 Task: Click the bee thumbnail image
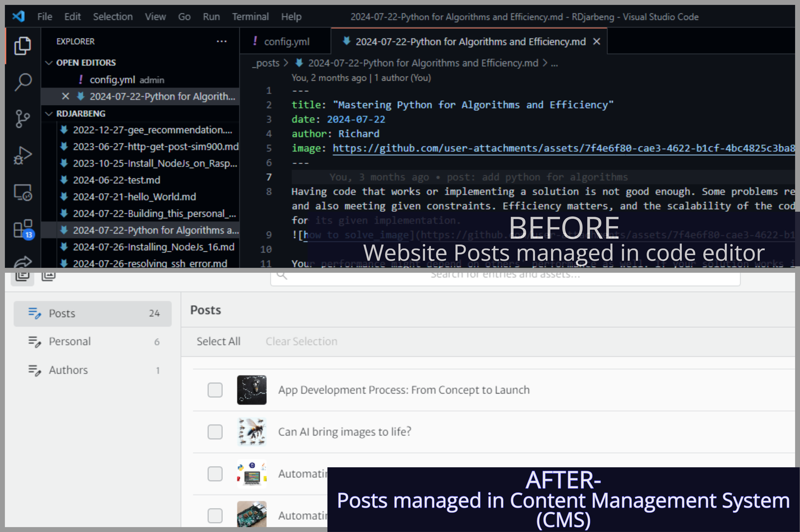252,432
